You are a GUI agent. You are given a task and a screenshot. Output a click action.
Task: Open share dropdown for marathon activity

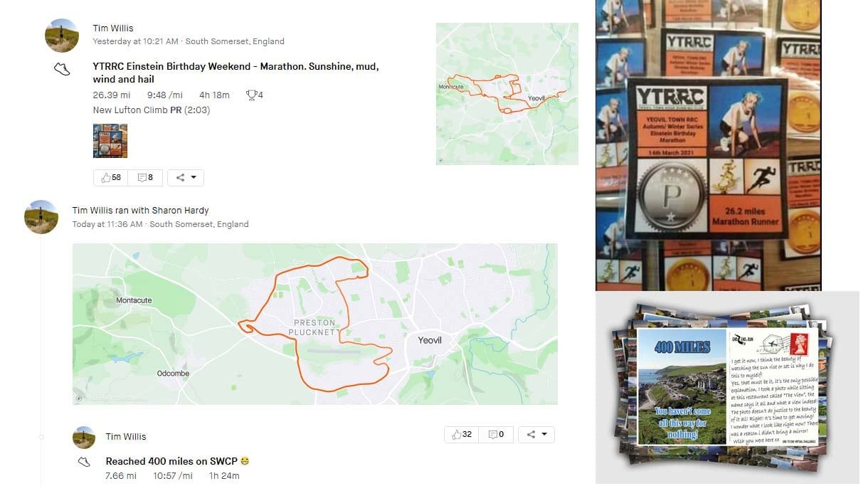coord(186,178)
